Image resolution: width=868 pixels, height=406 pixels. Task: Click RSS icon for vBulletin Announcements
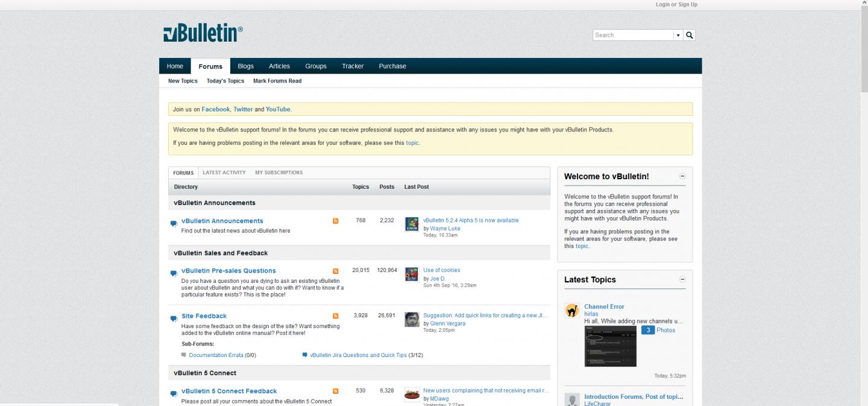pos(336,221)
